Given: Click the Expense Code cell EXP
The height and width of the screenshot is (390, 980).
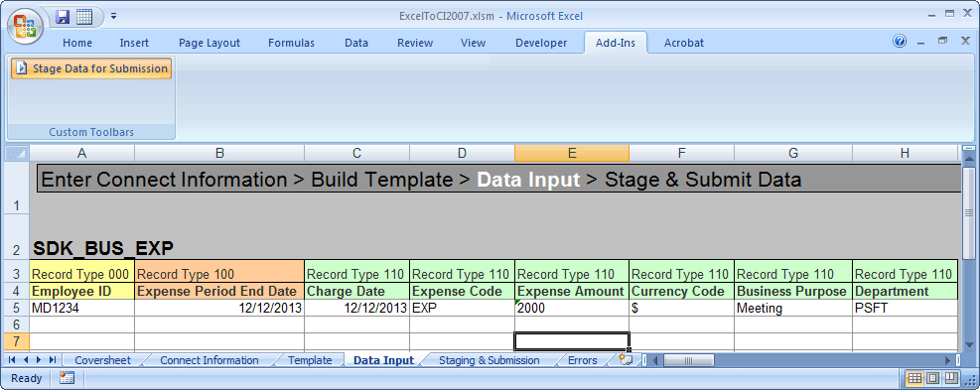Looking at the screenshot, I should 462,308.
